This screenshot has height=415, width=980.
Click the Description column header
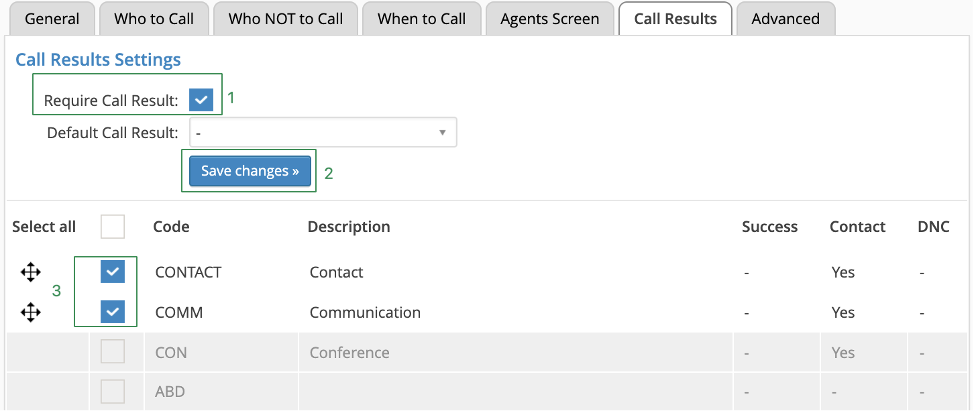tap(349, 227)
